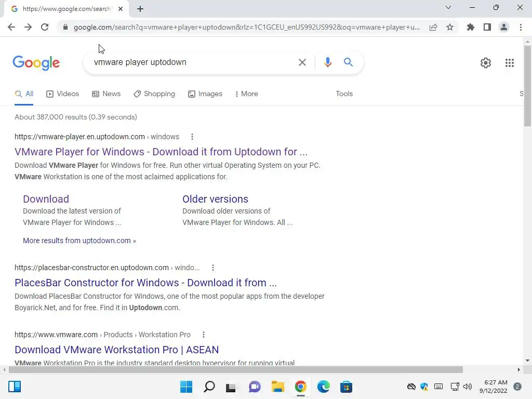532x399 pixels.
Task: Open the Older versions sitelink
Action: (215, 199)
